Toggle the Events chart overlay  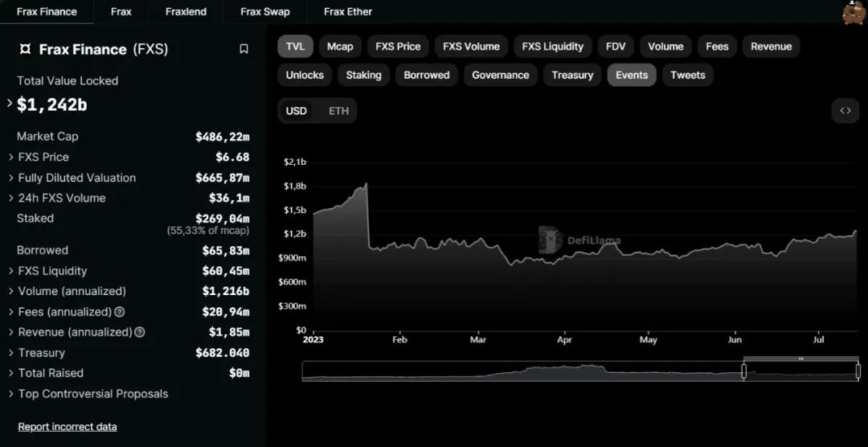(632, 75)
